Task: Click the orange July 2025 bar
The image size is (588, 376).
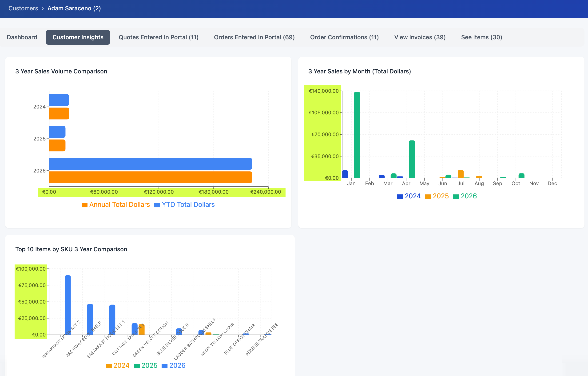Action: 461,174
